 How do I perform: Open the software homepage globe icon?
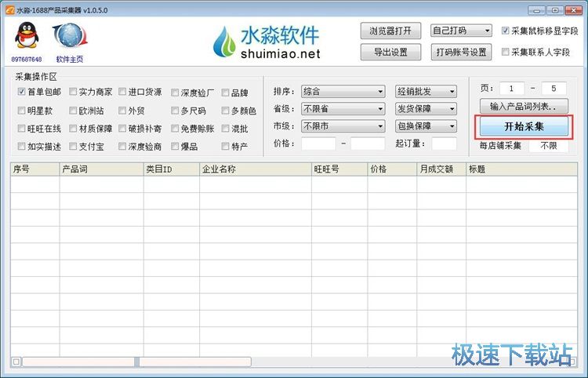[70, 36]
